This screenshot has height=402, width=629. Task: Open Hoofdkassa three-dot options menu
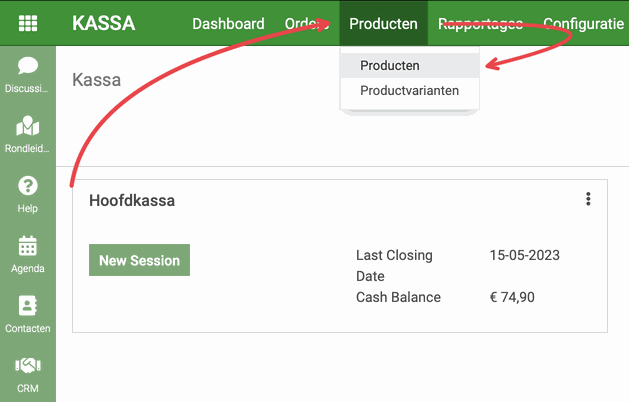[x=588, y=199]
